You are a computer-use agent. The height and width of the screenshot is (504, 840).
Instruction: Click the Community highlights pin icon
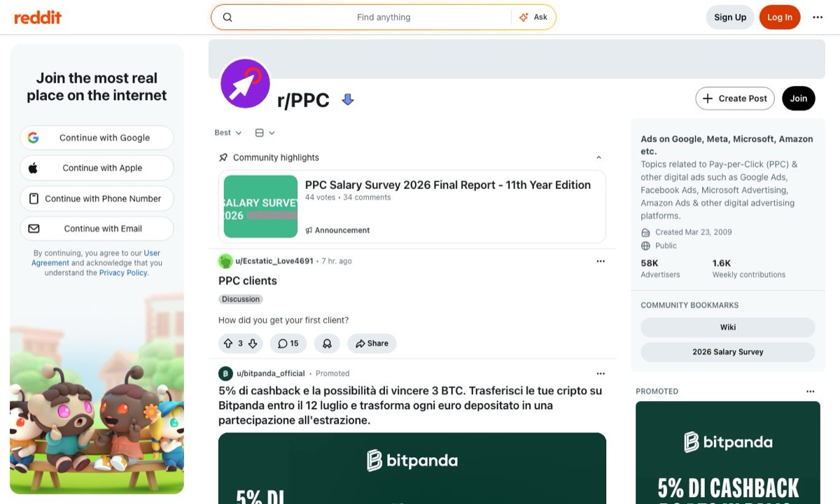(x=223, y=157)
